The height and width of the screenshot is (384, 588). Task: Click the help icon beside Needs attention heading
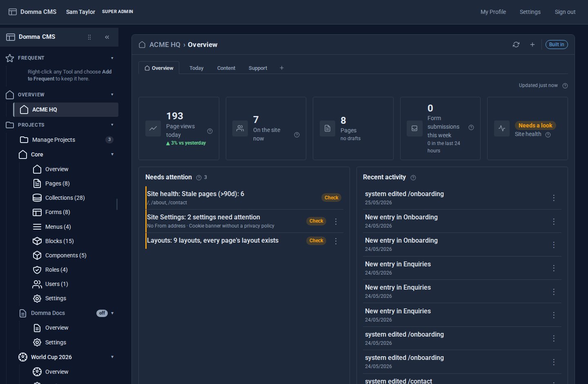tap(199, 177)
